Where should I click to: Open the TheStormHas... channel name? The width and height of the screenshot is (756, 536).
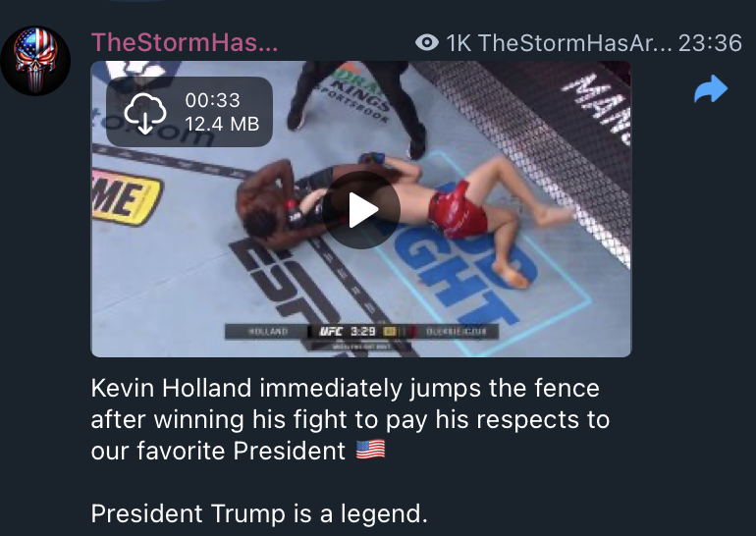[x=185, y=42]
